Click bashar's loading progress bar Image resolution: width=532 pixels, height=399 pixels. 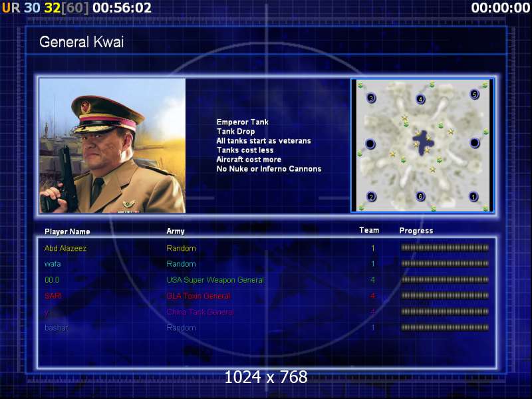click(445, 327)
